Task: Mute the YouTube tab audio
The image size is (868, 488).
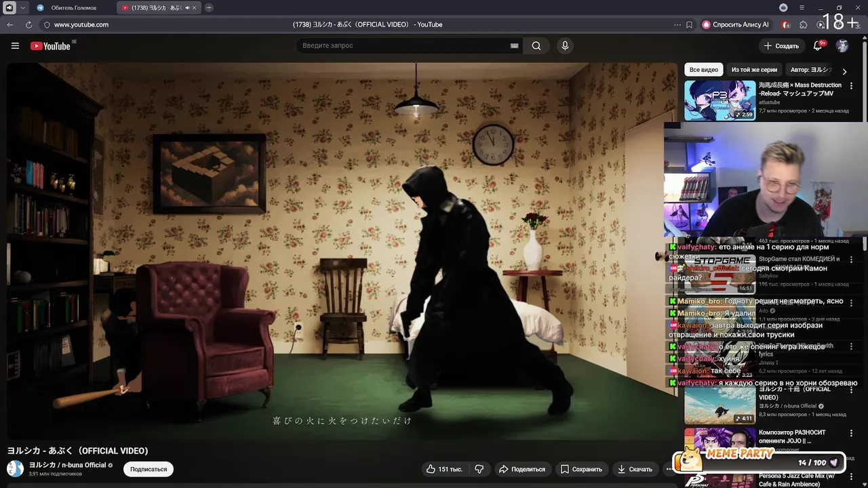Action: tap(186, 7)
